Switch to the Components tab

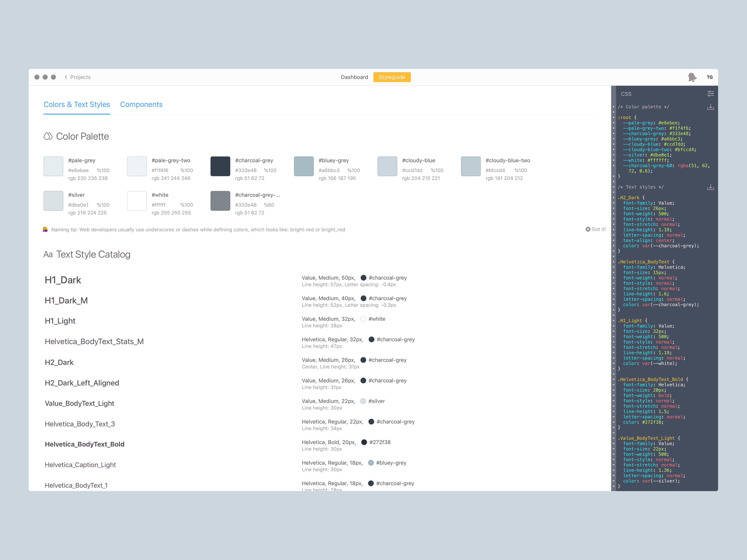141,105
